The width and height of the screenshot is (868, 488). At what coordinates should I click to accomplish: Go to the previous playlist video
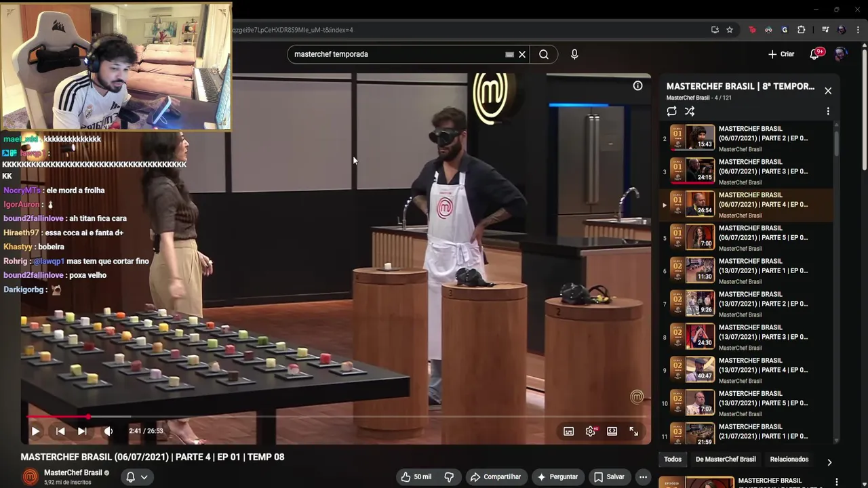60,431
